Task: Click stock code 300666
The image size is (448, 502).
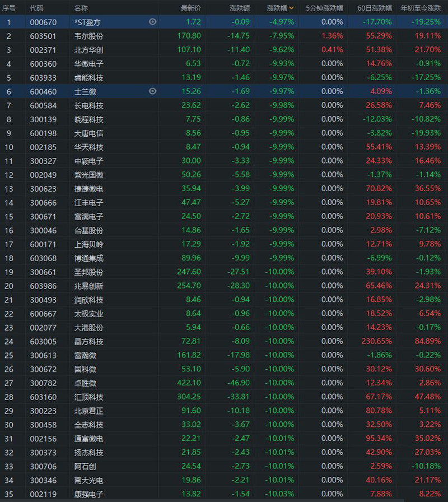Action: tap(43, 203)
